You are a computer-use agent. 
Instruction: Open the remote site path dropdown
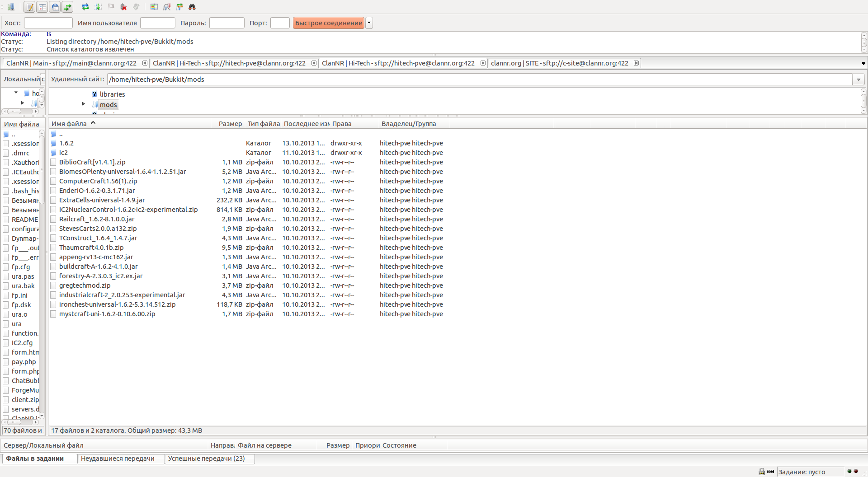(x=859, y=79)
